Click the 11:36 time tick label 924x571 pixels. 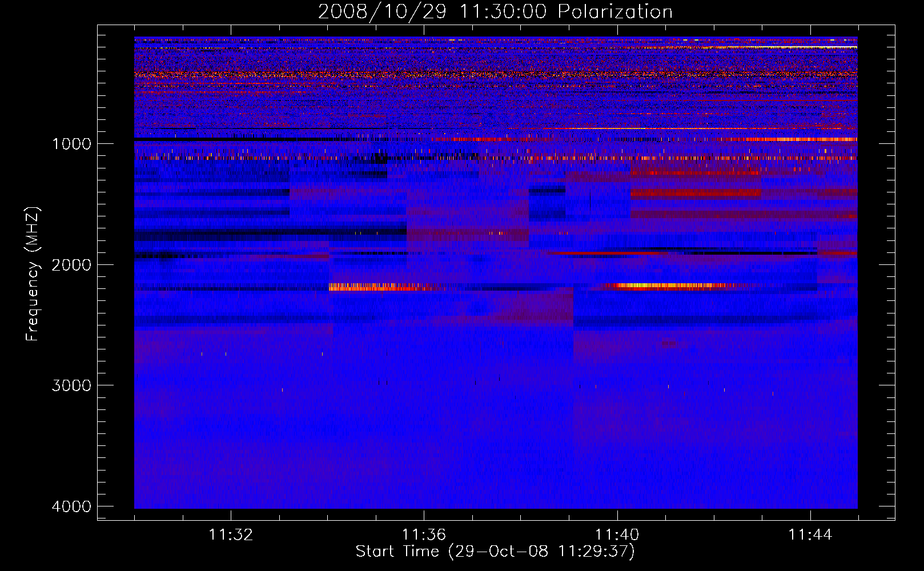(424, 535)
